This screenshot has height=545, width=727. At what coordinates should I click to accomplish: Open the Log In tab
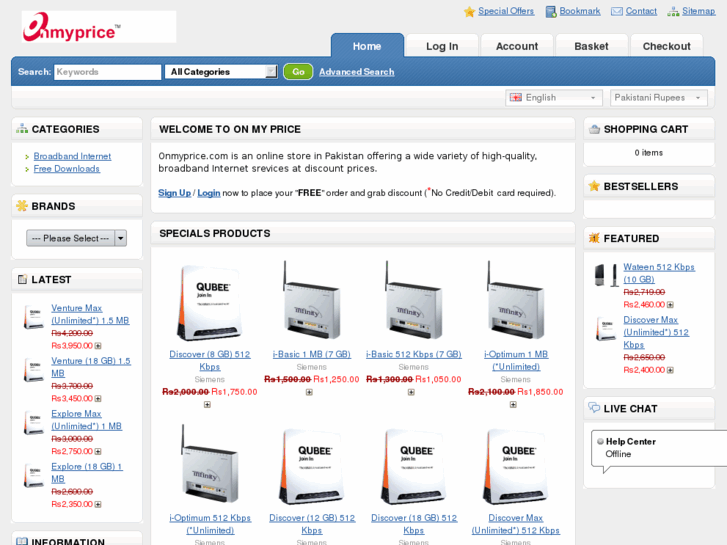click(442, 46)
